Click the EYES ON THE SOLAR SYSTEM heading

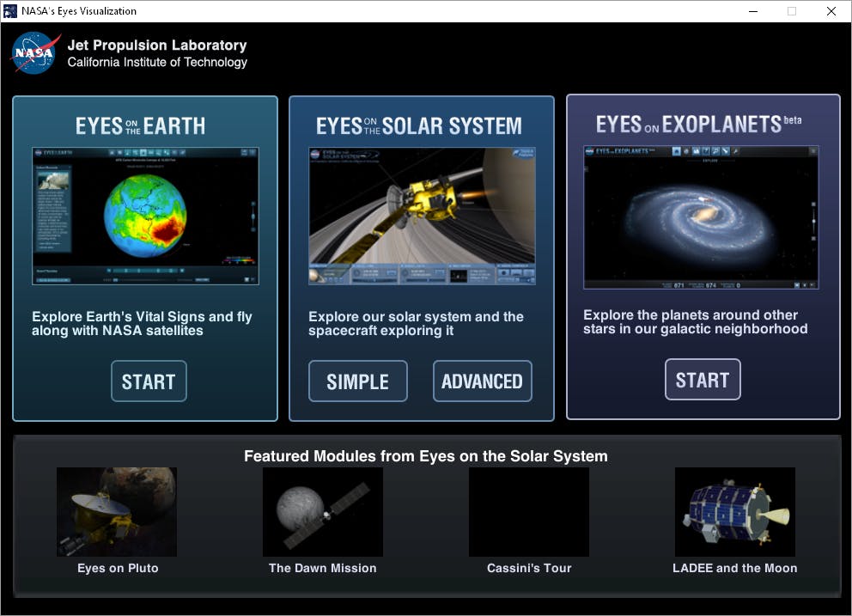click(419, 126)
